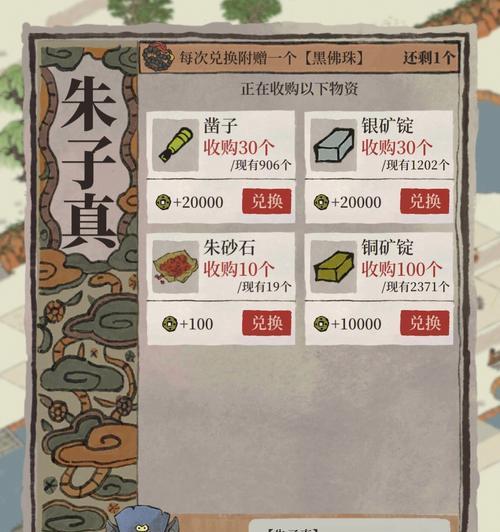Viewport: 500px width, 532px height.
Task: Click the blue character portrait at bottom
Action: click(144, 520)
